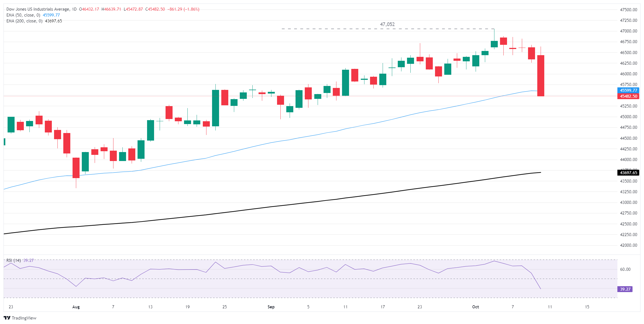Viewport: 644px width, 324px height.
Task: Click the TradingView logo icon
Action: coord(7,318)
